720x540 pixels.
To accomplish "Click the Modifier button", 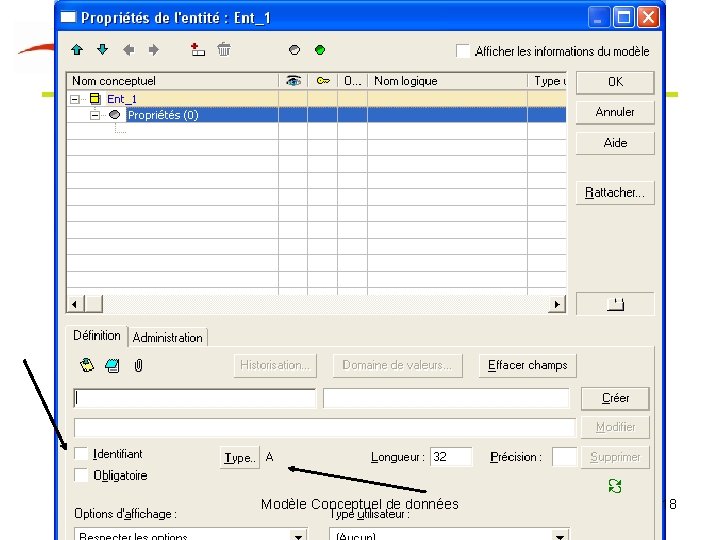I will pyautogui.click(x=615, y=428).
